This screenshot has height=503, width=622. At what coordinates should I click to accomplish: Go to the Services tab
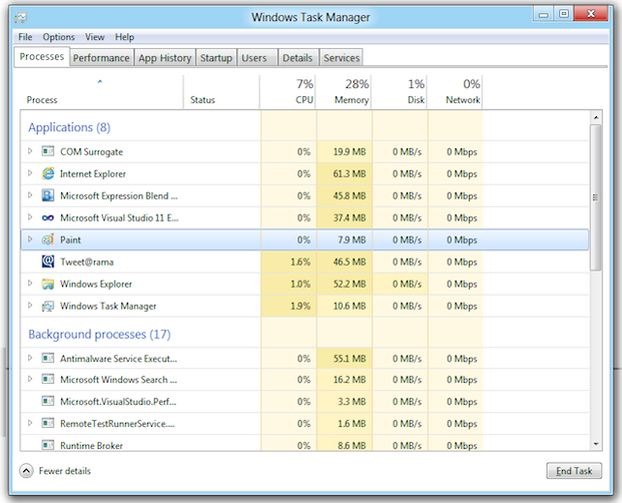coord(341,58)
